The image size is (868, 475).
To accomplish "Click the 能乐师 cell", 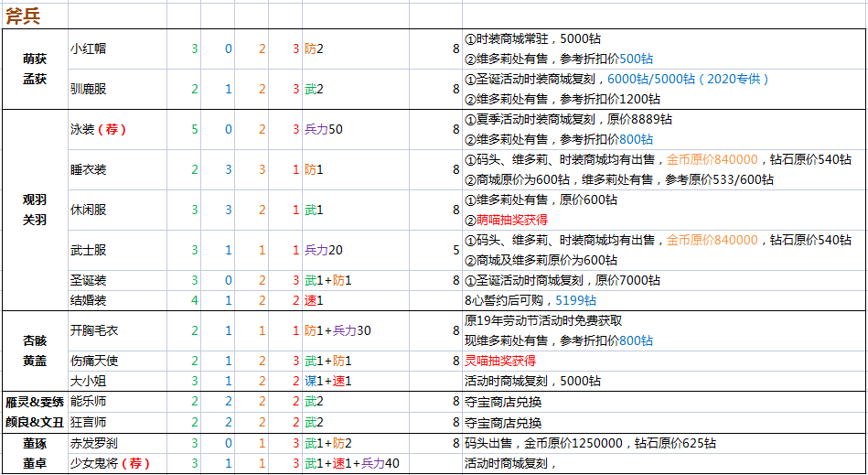I will pyautogui.click(x=117, y=402).
